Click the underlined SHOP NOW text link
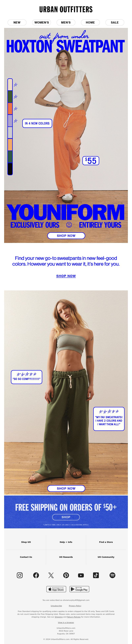This screenshot has height=644, width=132. click(66, 276)
